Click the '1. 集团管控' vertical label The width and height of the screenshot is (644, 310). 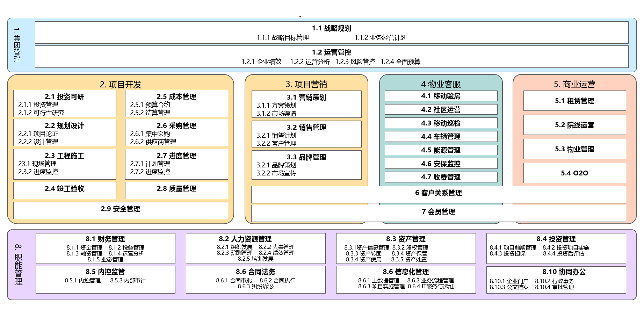17,44
